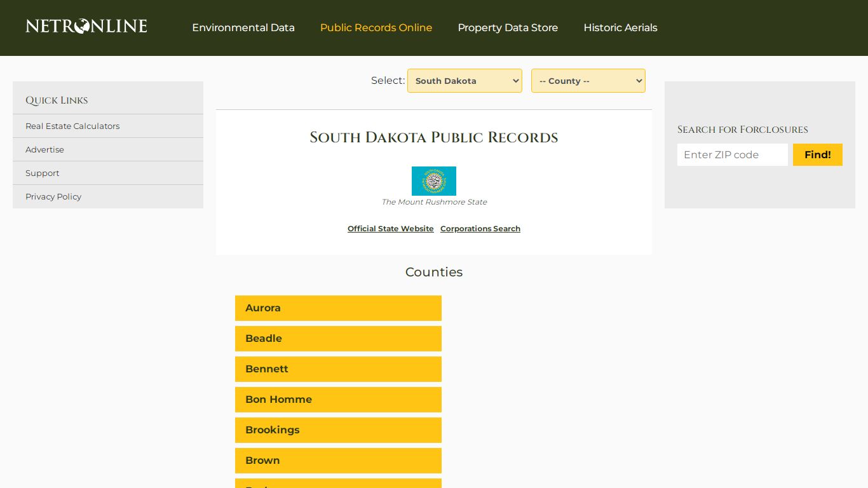Click the Counties heading
Screen dimensions: 868x488
(434, 272)
